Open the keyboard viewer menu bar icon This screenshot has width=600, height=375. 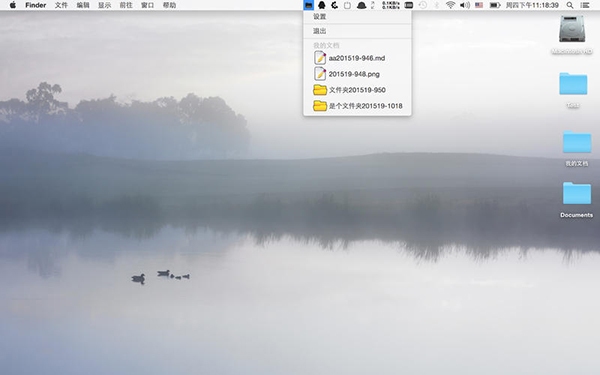pyautogui.click(x=409, y=5)
